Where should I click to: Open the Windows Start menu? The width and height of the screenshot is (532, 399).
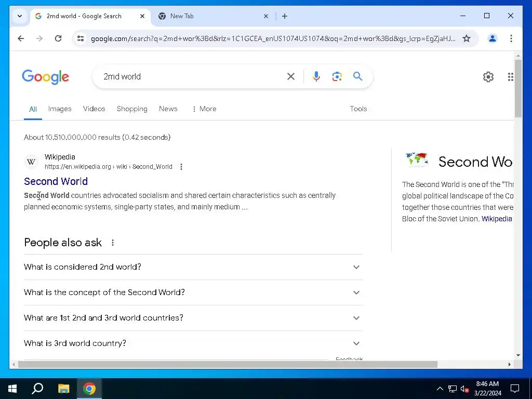coord(12,389)
